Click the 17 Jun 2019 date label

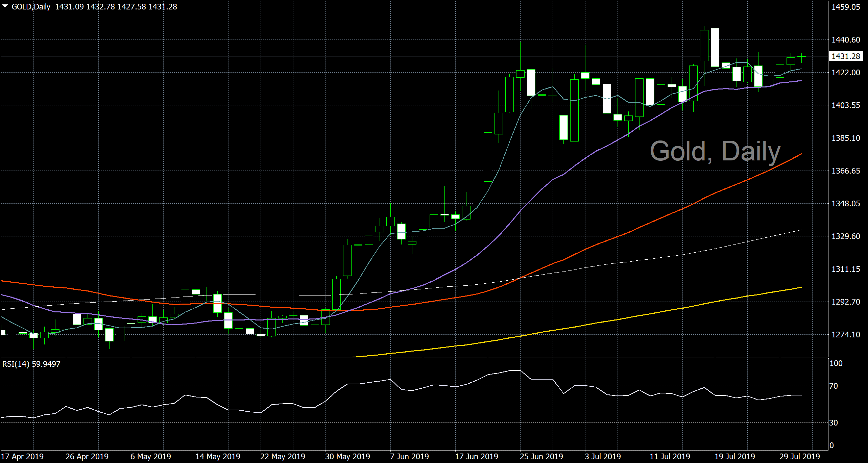[x=477, y=457]
